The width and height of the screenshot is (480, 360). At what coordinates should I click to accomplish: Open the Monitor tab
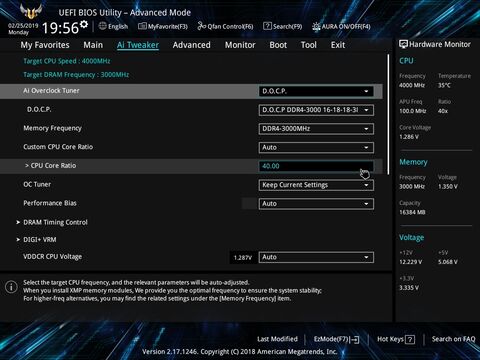click(x=240, y=45)
